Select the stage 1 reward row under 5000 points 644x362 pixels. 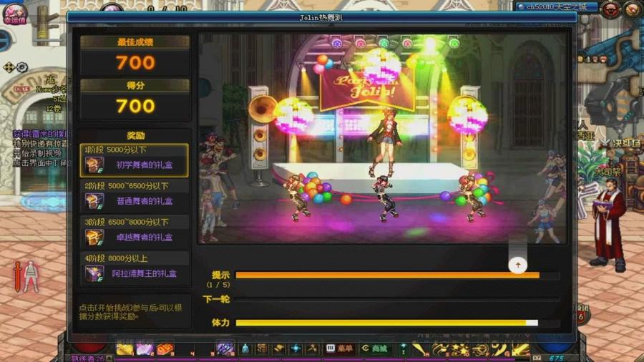coord(135,160)
